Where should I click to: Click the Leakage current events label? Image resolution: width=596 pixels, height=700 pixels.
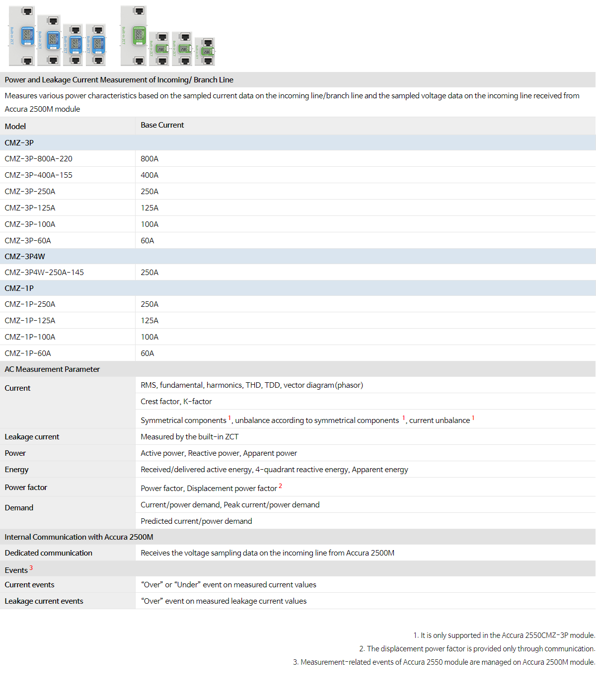44,601
